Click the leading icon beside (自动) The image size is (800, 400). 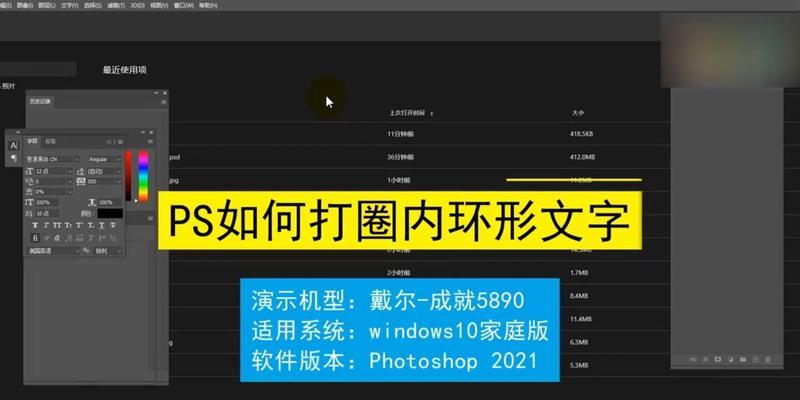81,171
